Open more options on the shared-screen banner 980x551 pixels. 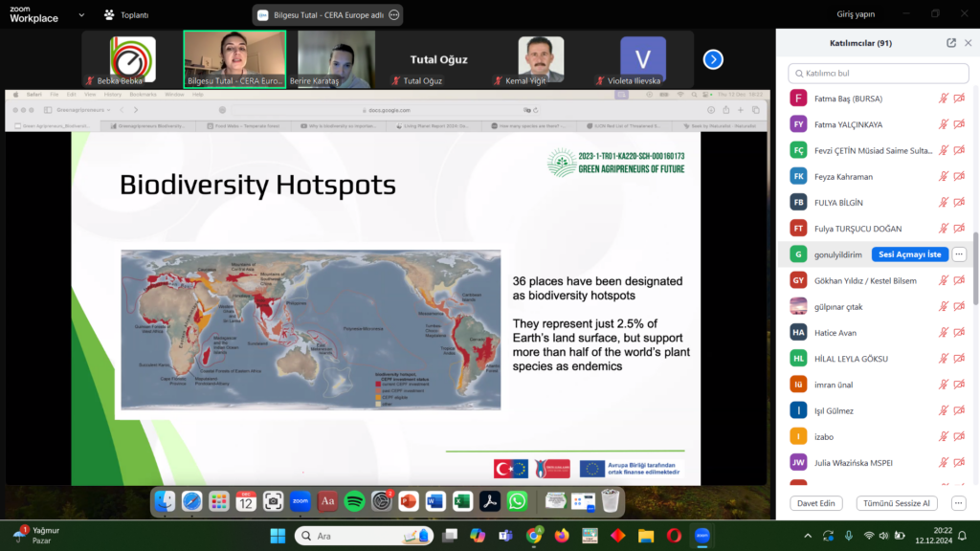pos(394,15)
